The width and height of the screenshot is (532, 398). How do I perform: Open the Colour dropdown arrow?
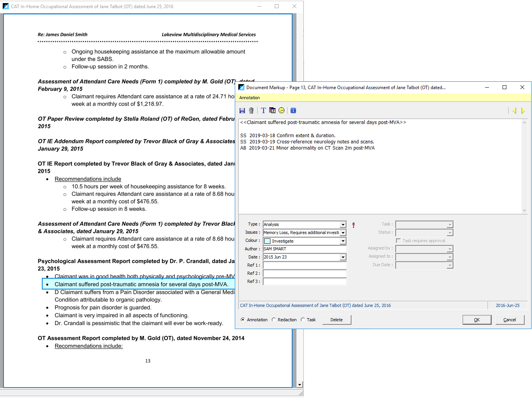click(x=343, y=241)
